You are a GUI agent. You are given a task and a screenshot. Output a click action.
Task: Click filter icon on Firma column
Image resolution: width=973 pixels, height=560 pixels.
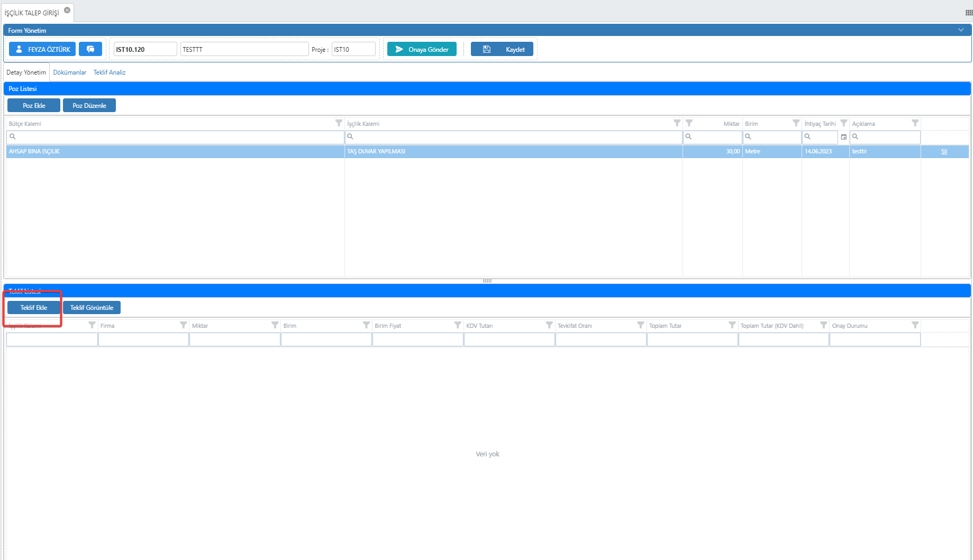coord(183,325)
